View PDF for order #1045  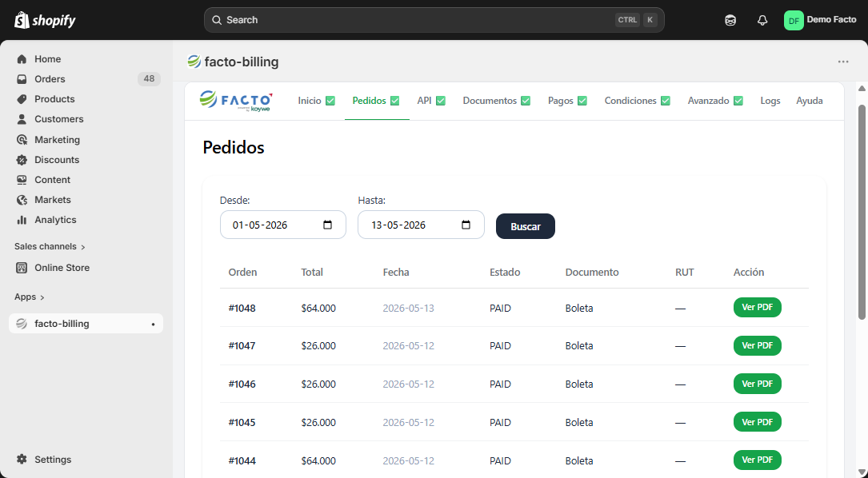point(758,422)
